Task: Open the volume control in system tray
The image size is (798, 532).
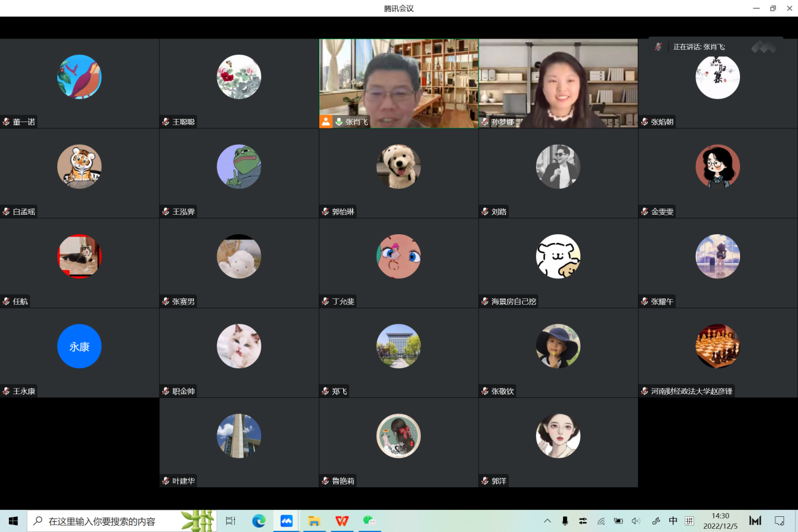Action: click(x=636, y=521)
